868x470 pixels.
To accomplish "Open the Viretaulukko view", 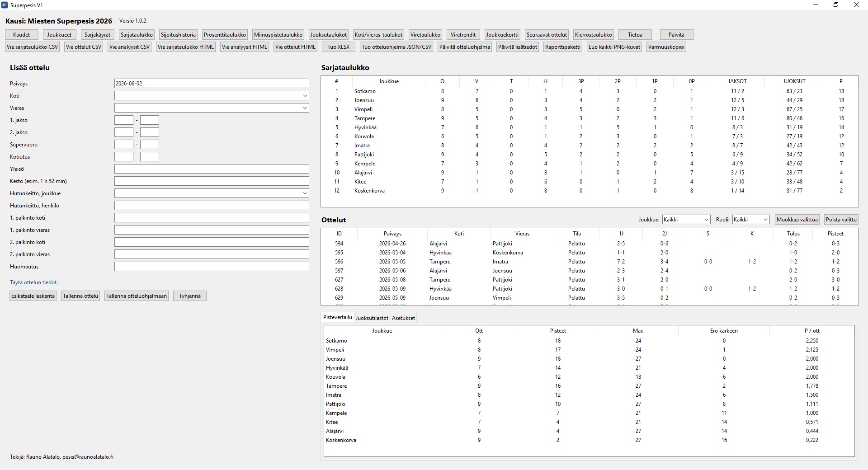I will pos(425,35).
